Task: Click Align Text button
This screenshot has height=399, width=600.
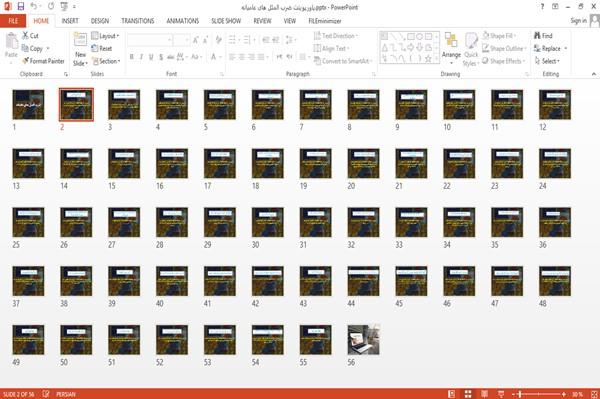Action: [x=331, y=48]
